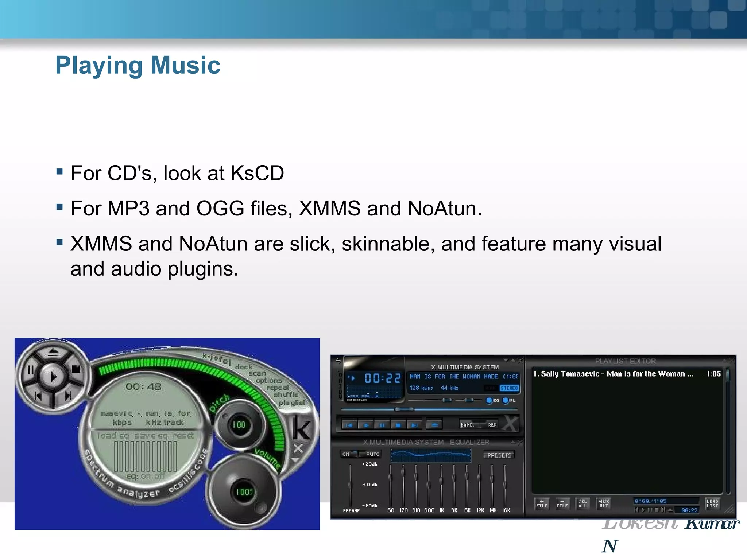Click the '+ FILE' add button in playlist
The height and width of the screenshot is (560, 747).
[542, 503]
